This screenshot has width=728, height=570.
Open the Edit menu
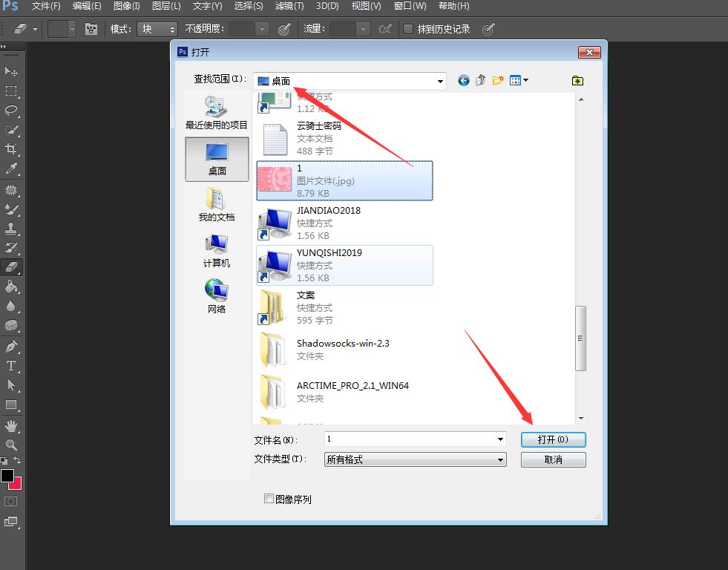click(x=87, y=6)
